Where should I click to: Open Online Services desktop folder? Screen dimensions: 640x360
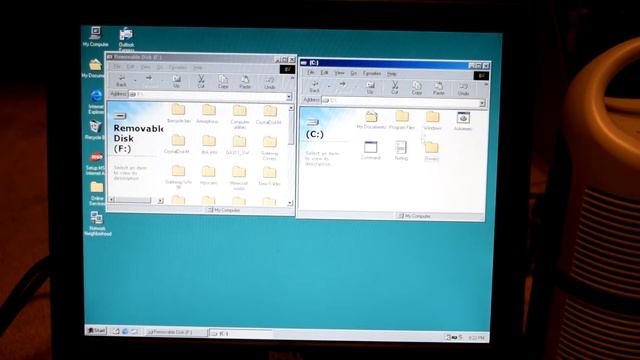97,193
